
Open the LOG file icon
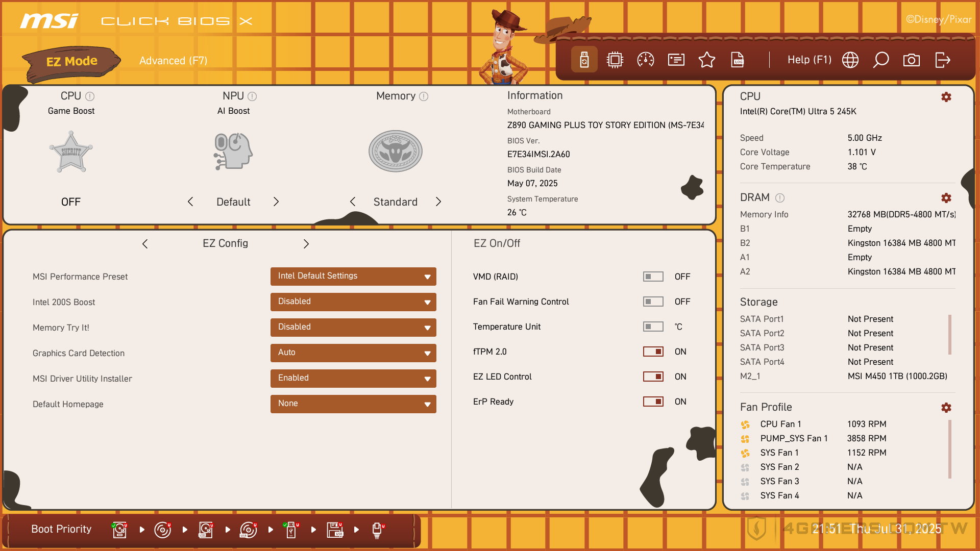738,60
